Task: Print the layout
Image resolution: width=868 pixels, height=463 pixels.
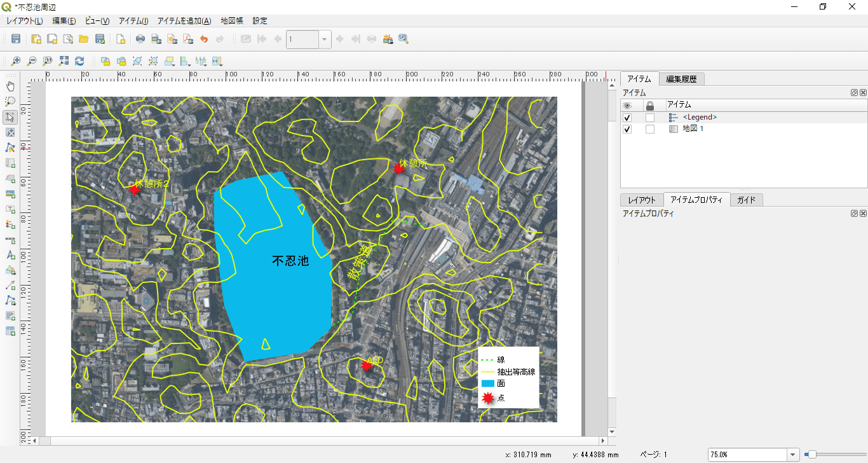Action: pyautogui.click(x=140, y=39)
